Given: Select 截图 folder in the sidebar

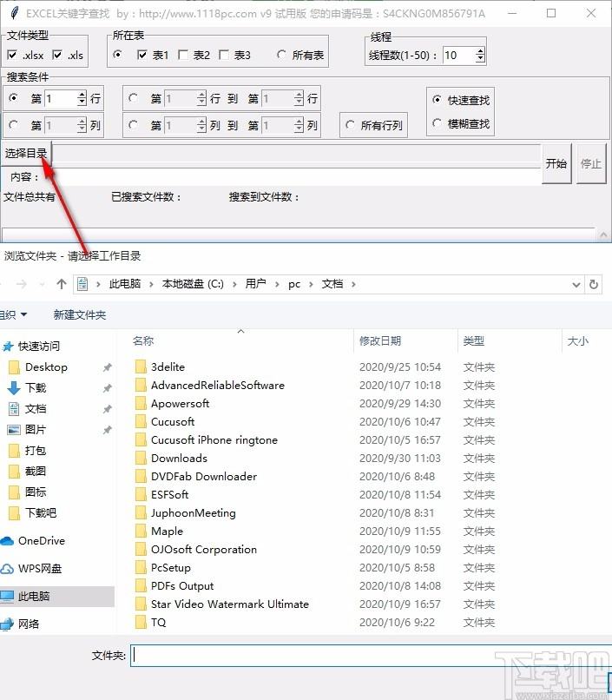Looking at the screenshot, I should pyautogui.click(x=36, y=471).
